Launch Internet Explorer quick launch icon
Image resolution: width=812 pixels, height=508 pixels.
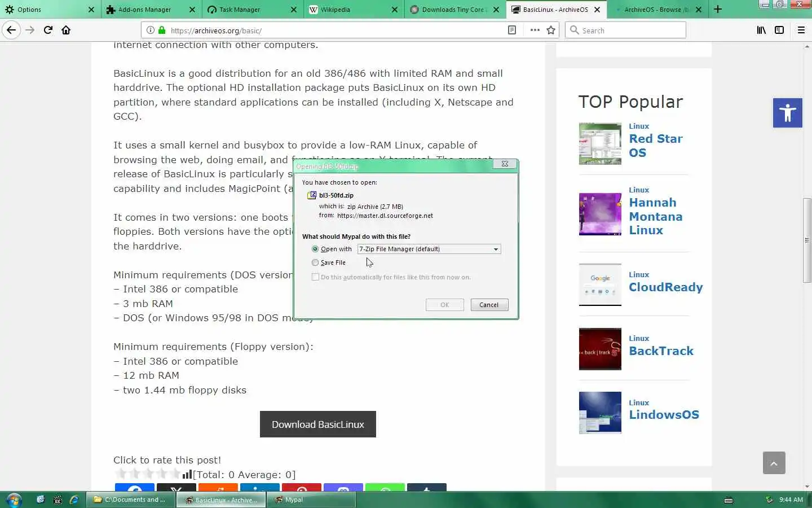tap(74, 500)
